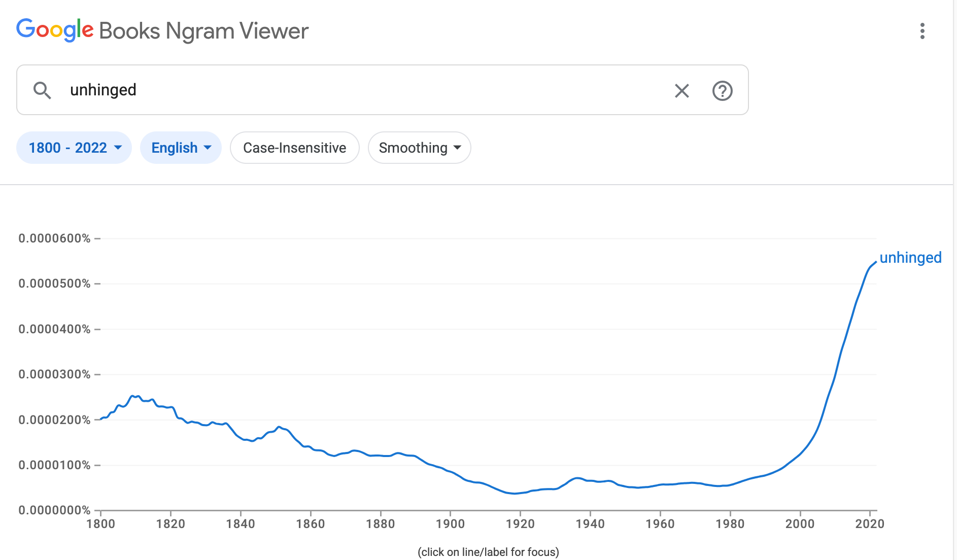Expand the English corpus dropdown
957x560 pixels.
180,148
